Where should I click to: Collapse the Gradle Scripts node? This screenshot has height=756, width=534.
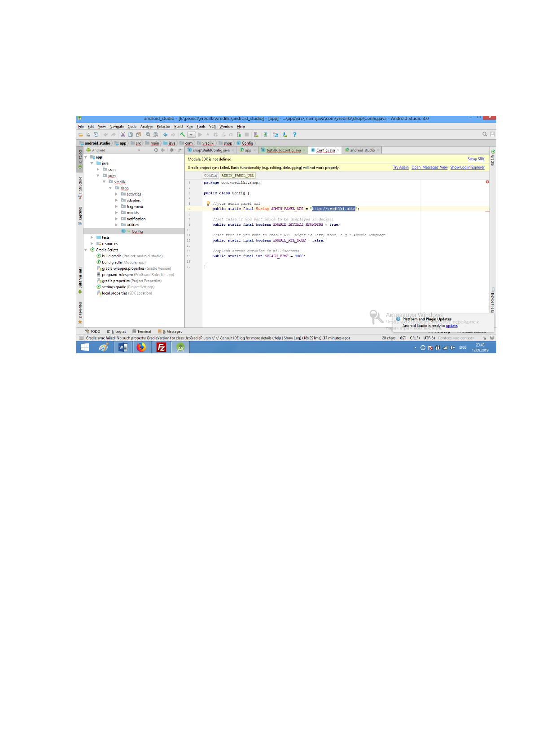[86, 250]
